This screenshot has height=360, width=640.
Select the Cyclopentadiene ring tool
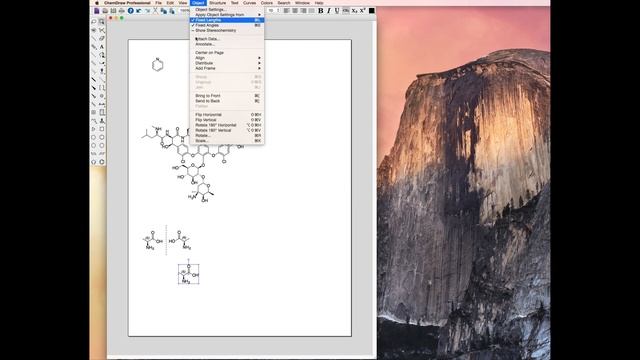93,162
